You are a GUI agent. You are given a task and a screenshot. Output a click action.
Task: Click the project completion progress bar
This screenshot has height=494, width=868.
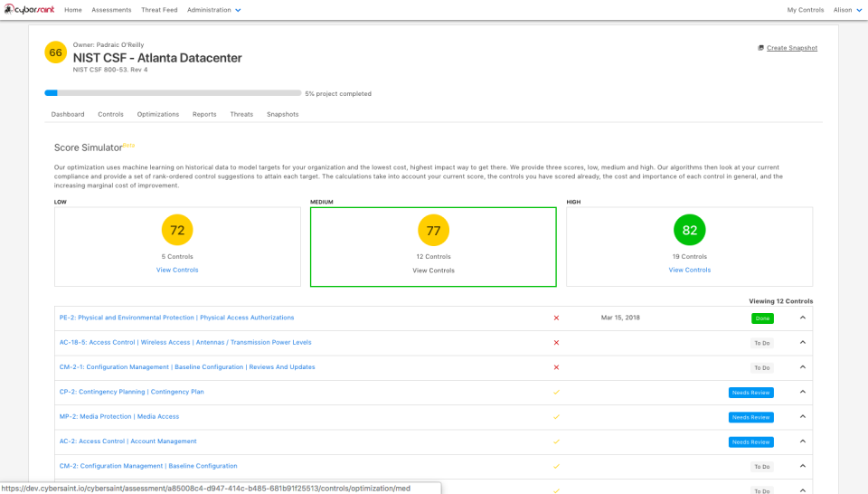(x=173, y=93)
